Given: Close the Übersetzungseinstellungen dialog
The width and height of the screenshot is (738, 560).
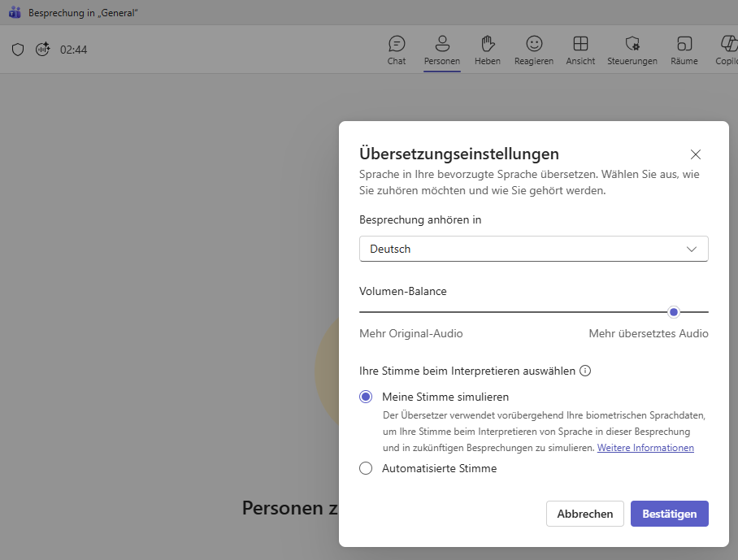Looking at the screenshot, I should click(x=696, y=154).
